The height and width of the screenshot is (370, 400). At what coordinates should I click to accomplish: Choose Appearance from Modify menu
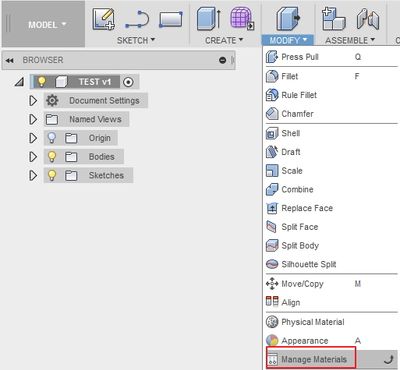(x=332, y=341)
